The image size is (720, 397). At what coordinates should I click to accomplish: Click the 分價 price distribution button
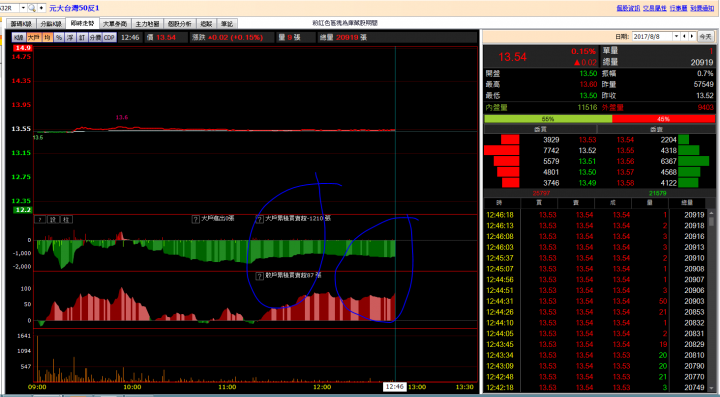(x=95, y=38)
